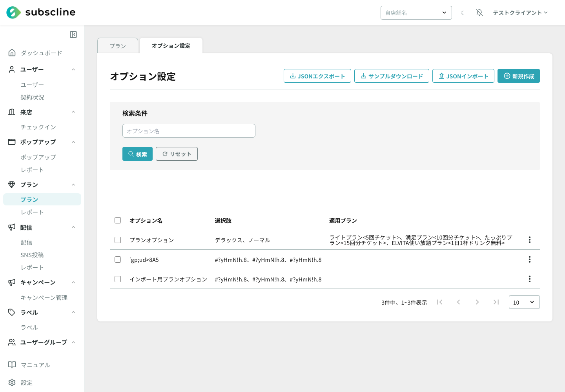The width and height of the screenshot is (565, 392).
Task: Open キャンペーン管理 in sidebar
Action: pos(44,298)
